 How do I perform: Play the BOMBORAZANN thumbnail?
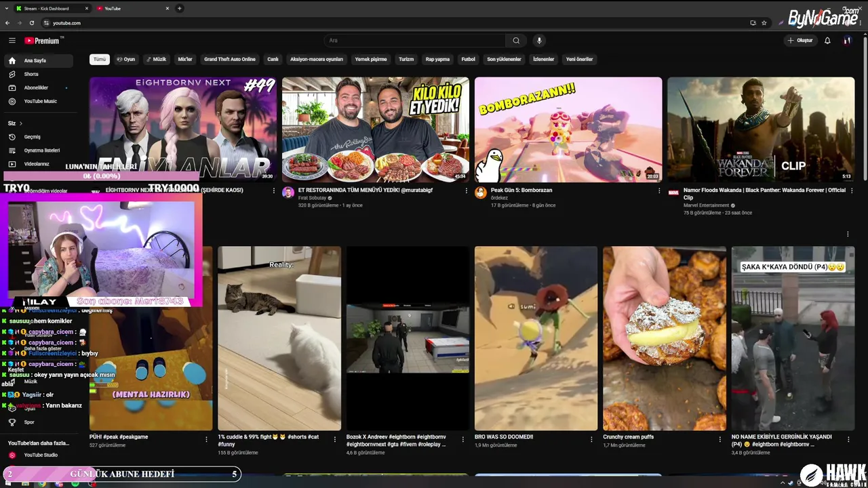click(x=568, y=129)
